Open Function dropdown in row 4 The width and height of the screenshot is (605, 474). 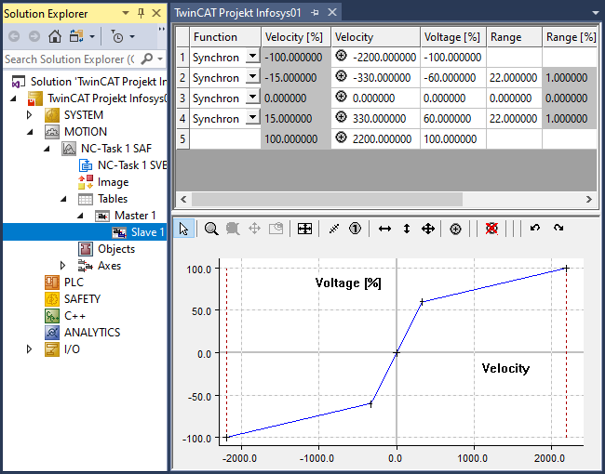(x=252, y=117)
